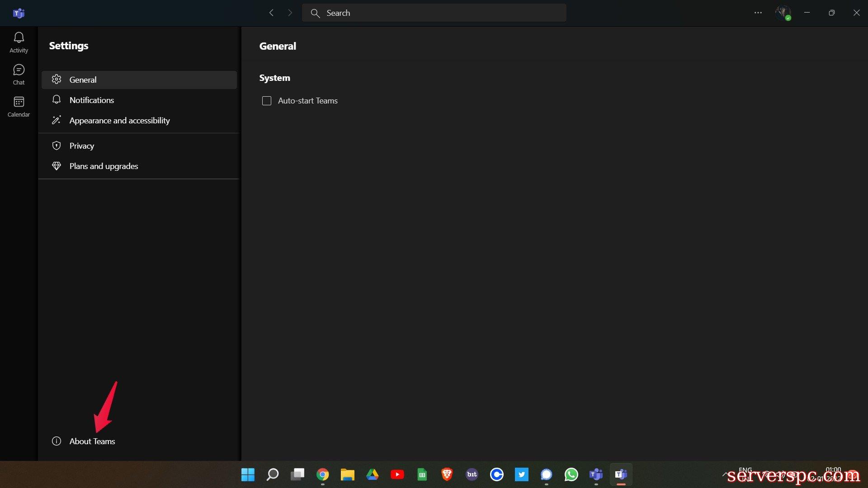This screenshot has height=488, width=868.
Task: Open WhatsApp from the taskbar
Action: (x=571, y=474)
